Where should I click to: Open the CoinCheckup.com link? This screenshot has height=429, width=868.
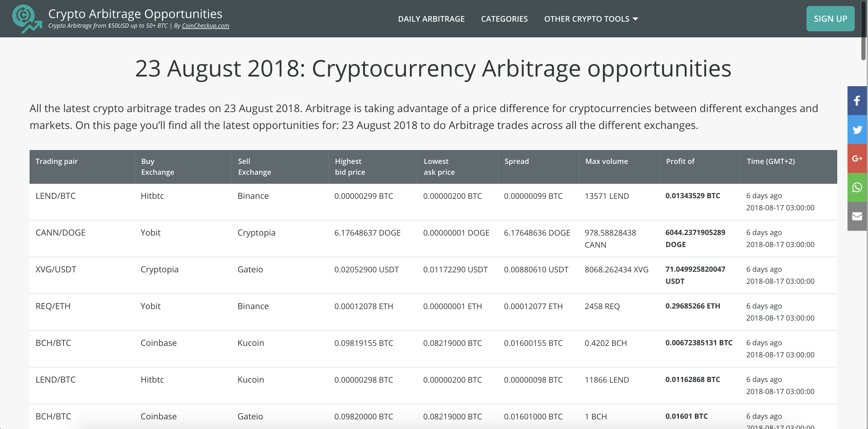[x=206, y=26]
